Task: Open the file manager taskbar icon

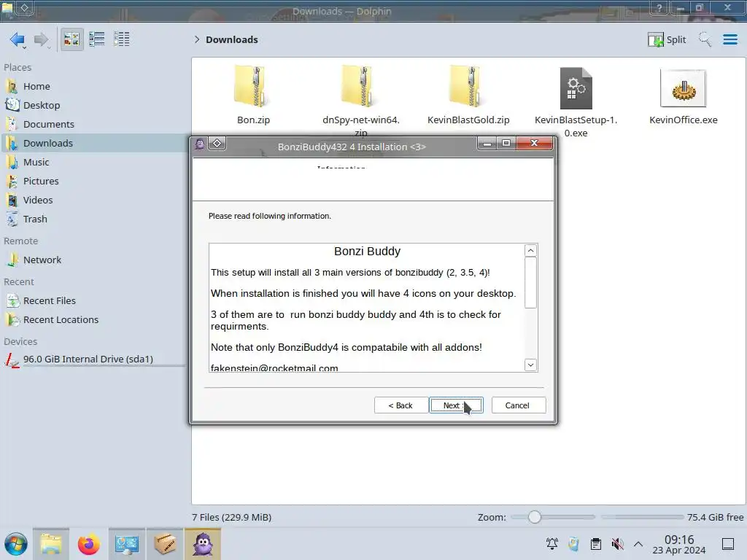Action: point(51,544)
